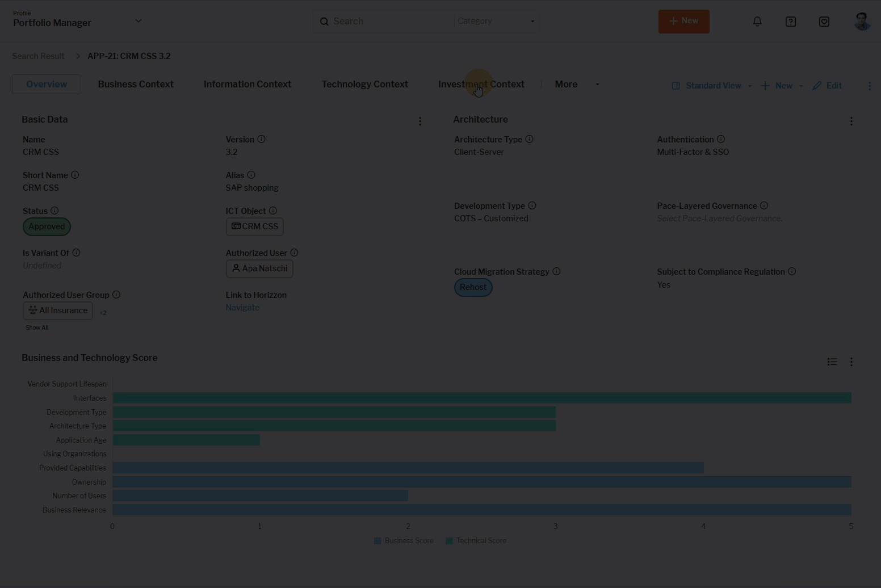Toggle chart legend list icon
Viewport: 881px width, 588px height.
tap(832, 362)
